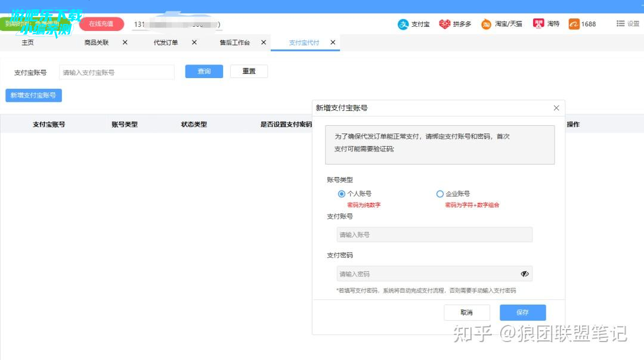Click the 在线充值 recharge button
Screen dimensions: 644x360
click(101, 24)
